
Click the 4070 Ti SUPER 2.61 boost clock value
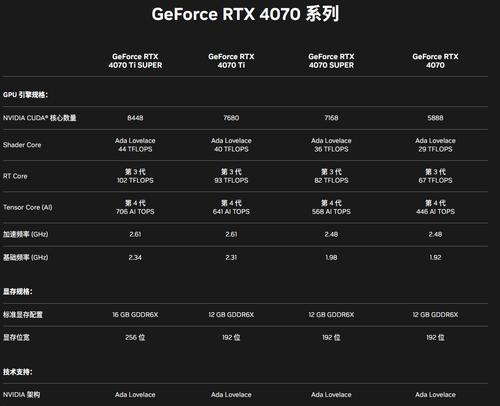[x=135, y=235]
